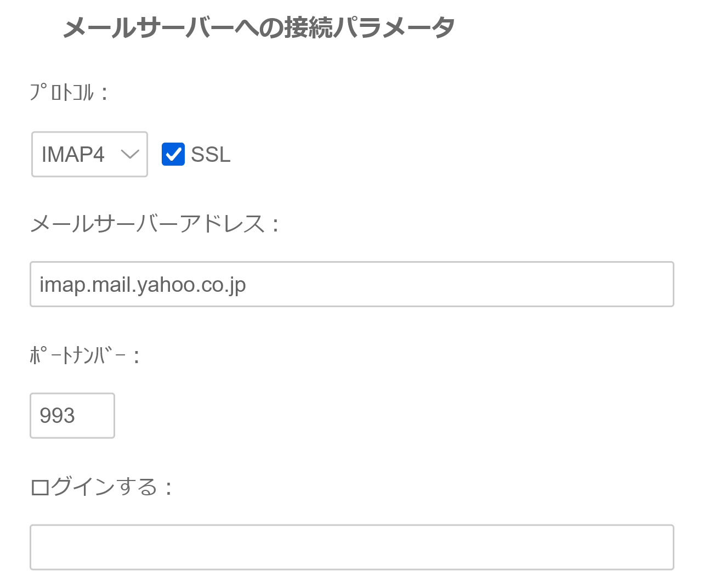Click the プロトコル label
Image resolution: width=704 pixels, height=588 pixels.
[x=62, y=92]
